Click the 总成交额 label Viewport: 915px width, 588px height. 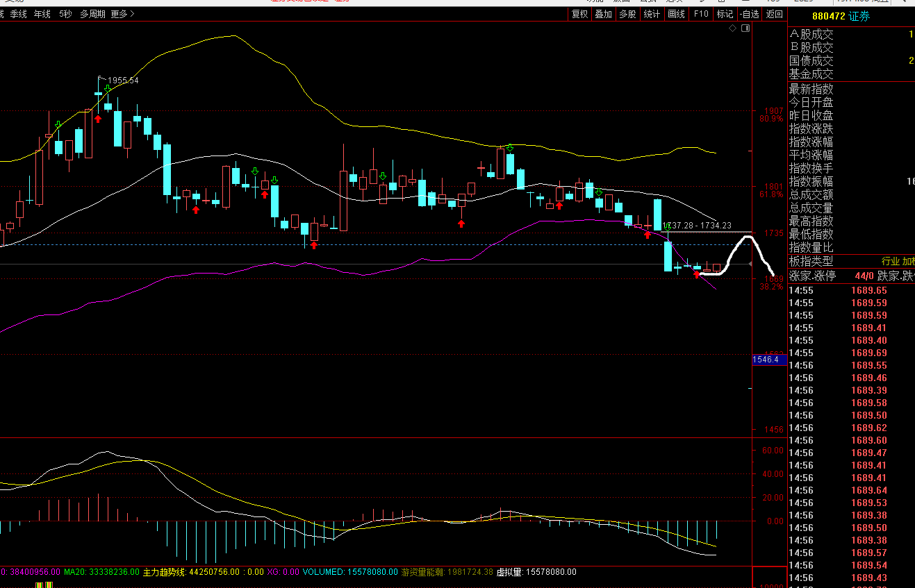811,194
